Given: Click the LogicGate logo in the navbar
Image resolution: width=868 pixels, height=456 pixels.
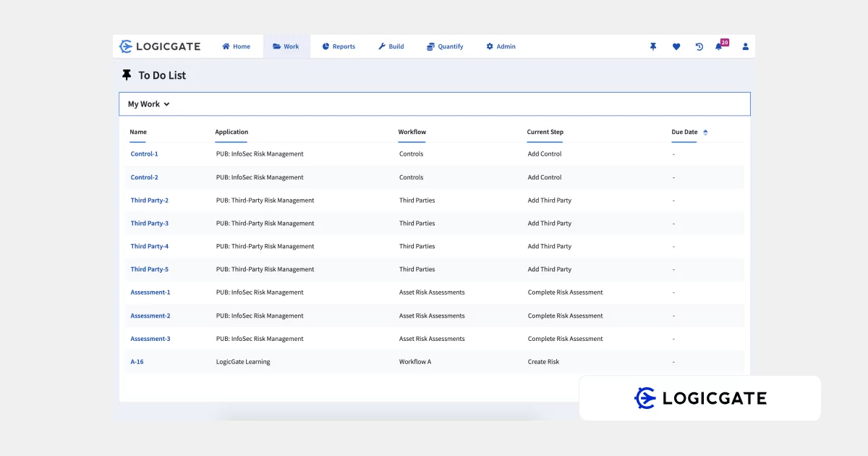Looking at the screenshot, I should pyautogui.click(x=160, y=46).
